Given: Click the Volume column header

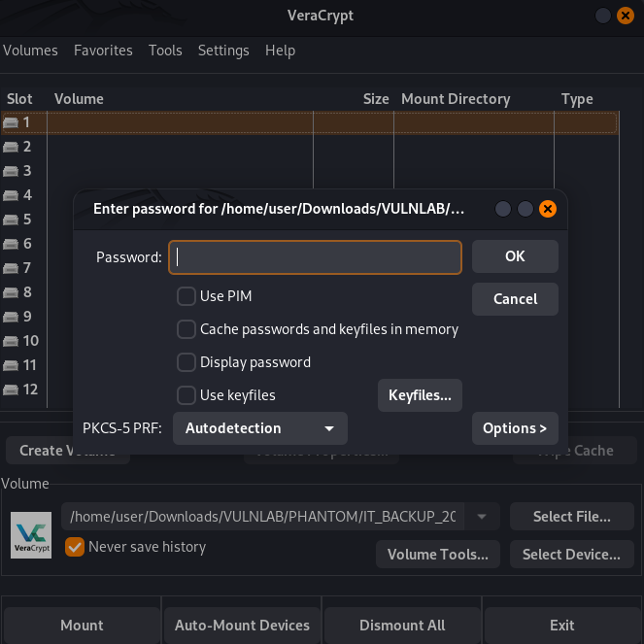Looking at the screenshot, I should pos(79,99).
